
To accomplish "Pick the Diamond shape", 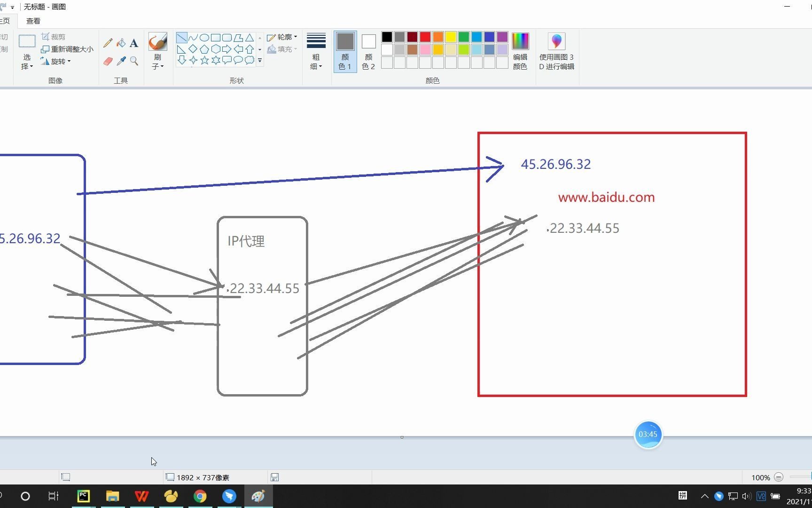I will (x=193, y=49).
